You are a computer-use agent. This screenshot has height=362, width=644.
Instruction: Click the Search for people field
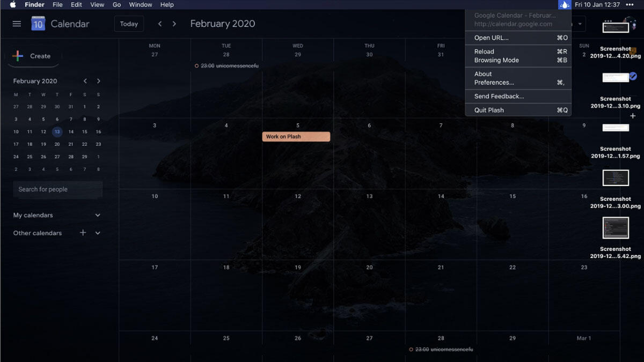tap(57, 189)
